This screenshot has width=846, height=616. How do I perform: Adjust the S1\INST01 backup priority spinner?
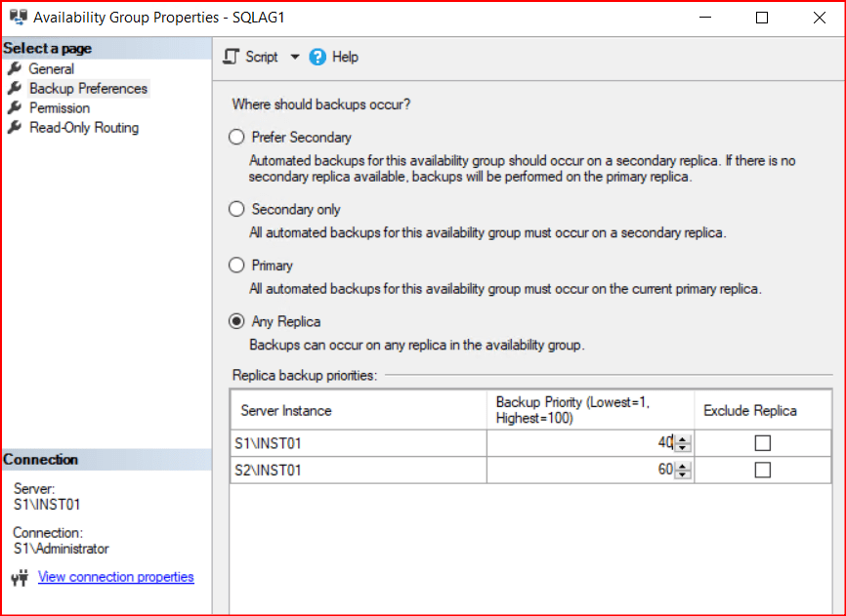(683, 443)
